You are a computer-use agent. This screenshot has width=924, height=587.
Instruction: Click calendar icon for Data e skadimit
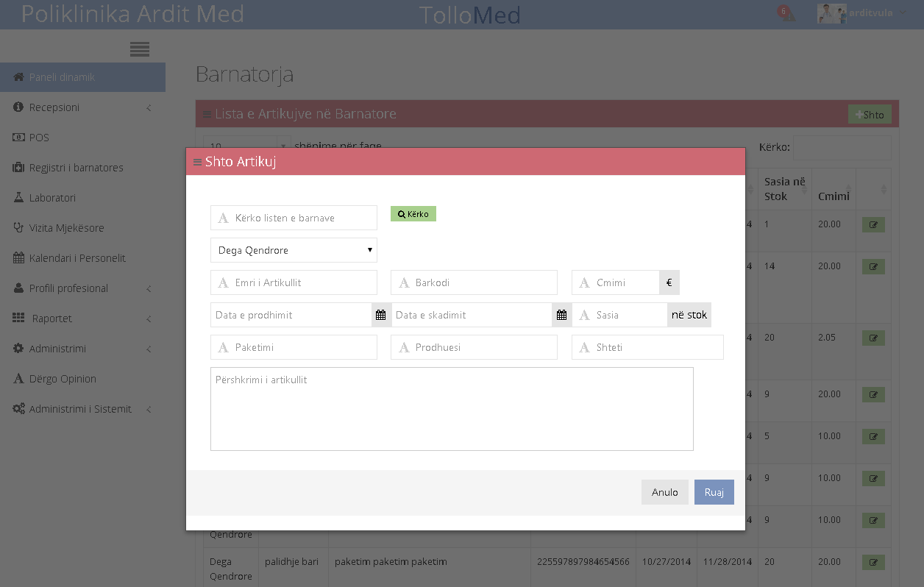pos(561,315)
